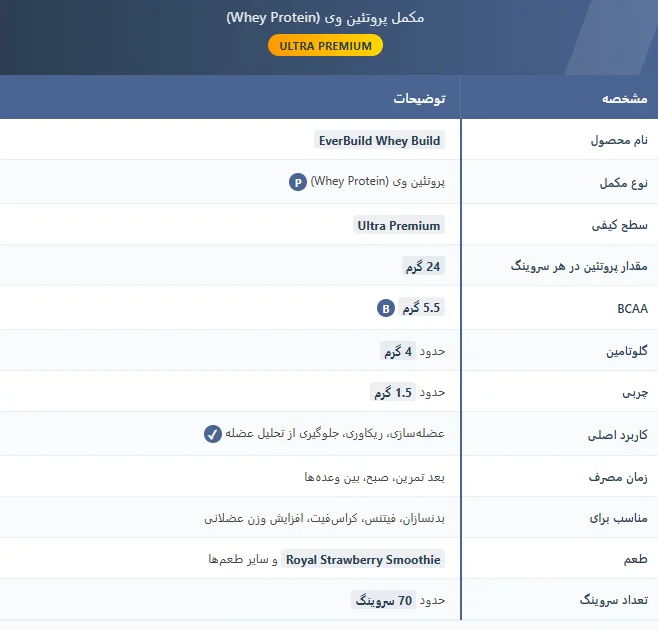Click the زمان مصرف row label
Image resolution: width=658 pixels, height=630 pixels.
pos(618,477)
